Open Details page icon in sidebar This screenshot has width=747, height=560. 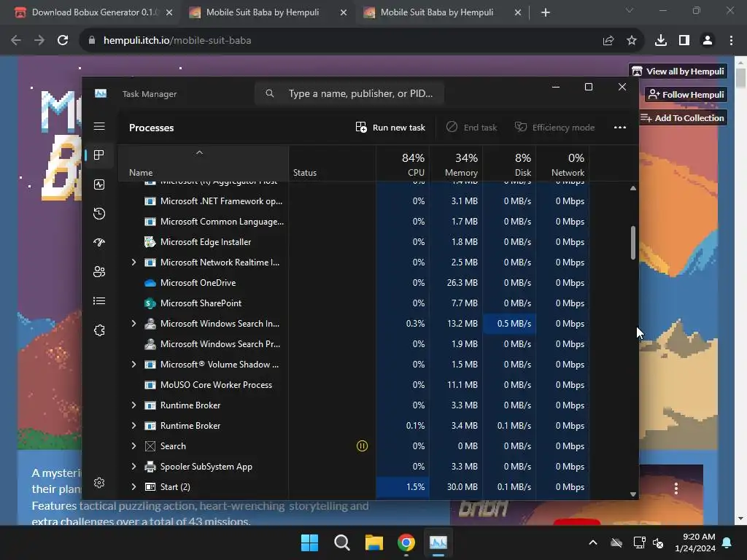(x=99, y=301)
